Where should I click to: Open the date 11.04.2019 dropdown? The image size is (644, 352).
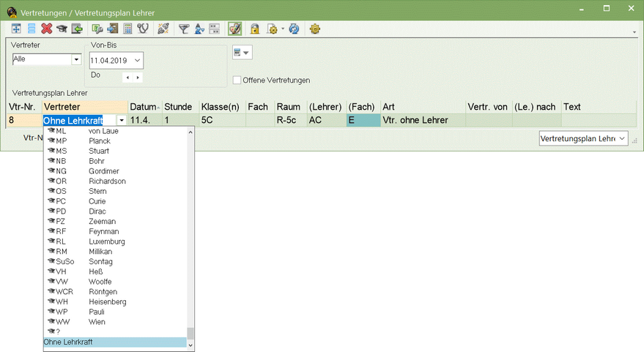(x=138, y=60)
